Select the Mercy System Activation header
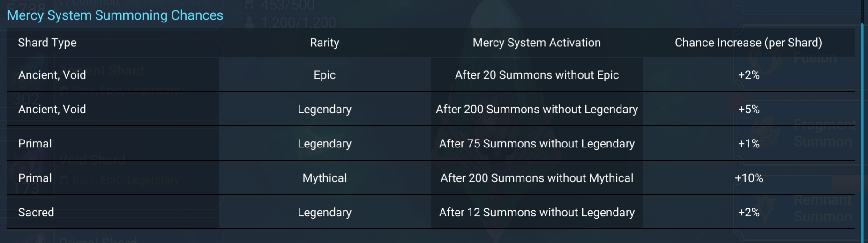 point(537,43)
